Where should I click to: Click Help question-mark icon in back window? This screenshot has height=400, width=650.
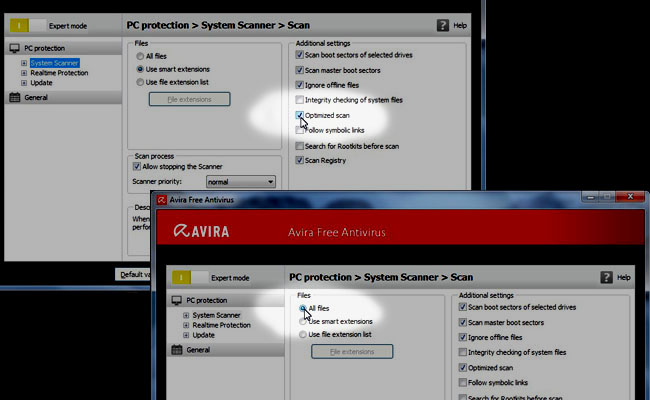[x=443, y=25]
